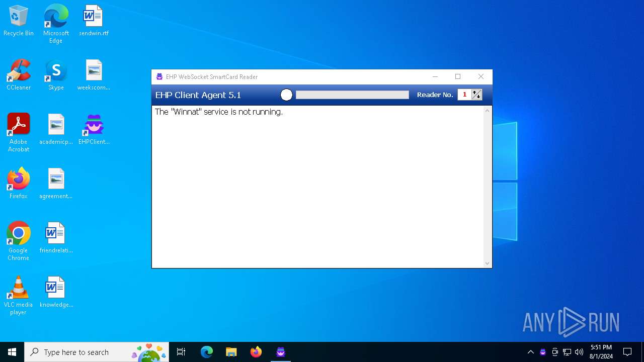This screenshot has width=644, height=362.
Task: Click the EHP app icon in title bar
Action: (x=159, y=77)
